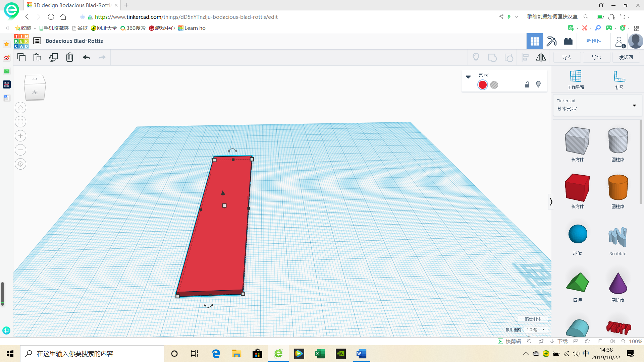This screenshot has height=362, width=644.
Task: Click the browser address bar URL
Action: (x=186, y=17)
